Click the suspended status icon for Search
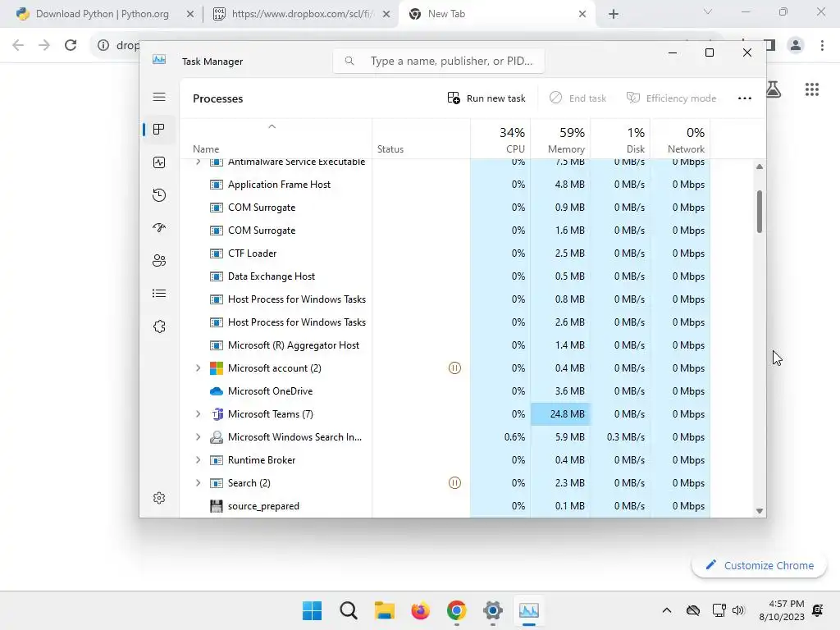Screen dimensions: 840x630 point(454,482)
